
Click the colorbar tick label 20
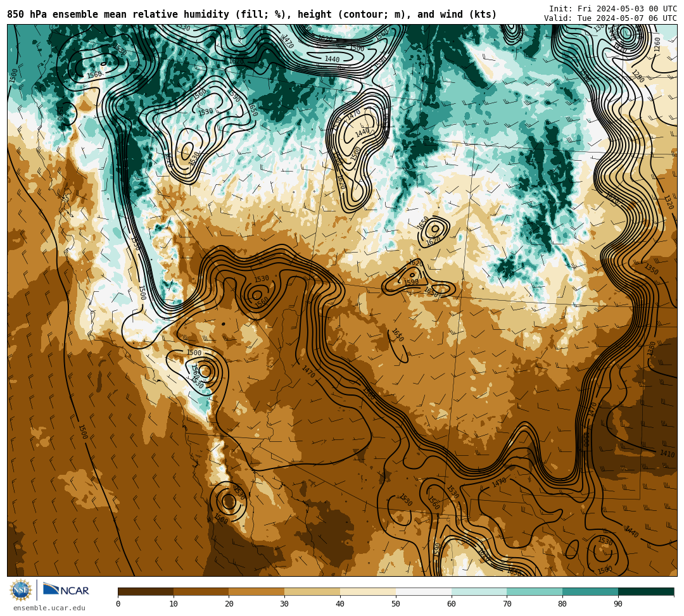coord(229,604)
